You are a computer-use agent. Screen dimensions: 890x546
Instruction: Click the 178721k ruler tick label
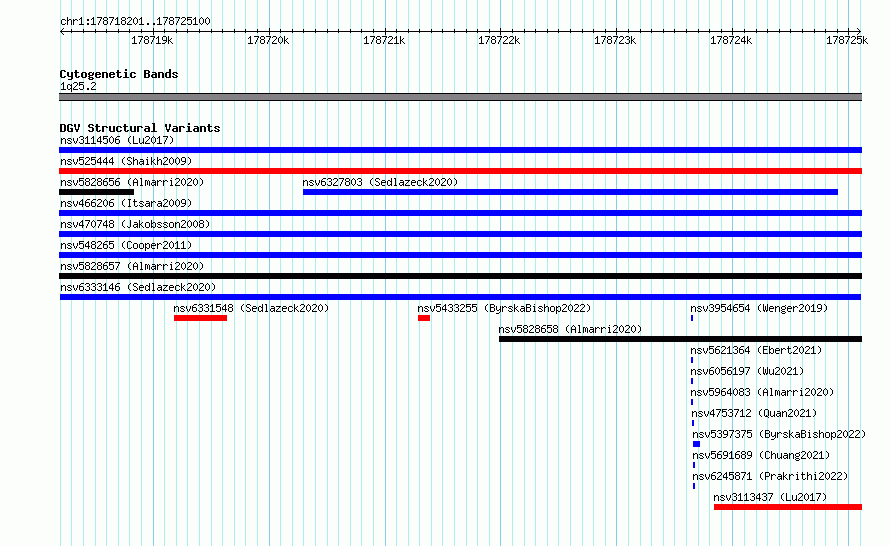tap(384, 40)
